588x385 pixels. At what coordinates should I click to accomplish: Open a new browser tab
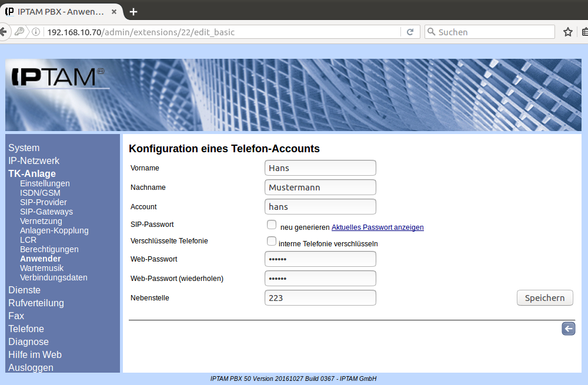click(133, 12)
